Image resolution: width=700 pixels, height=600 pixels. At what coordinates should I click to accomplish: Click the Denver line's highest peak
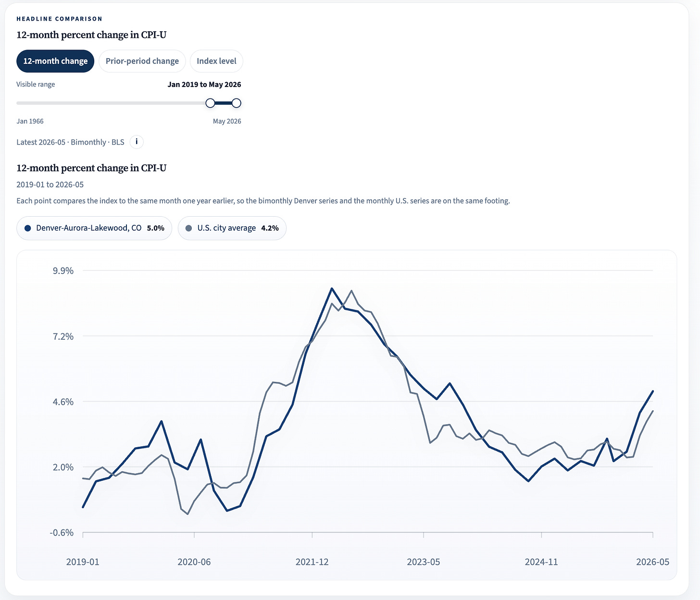pos(332,288)
